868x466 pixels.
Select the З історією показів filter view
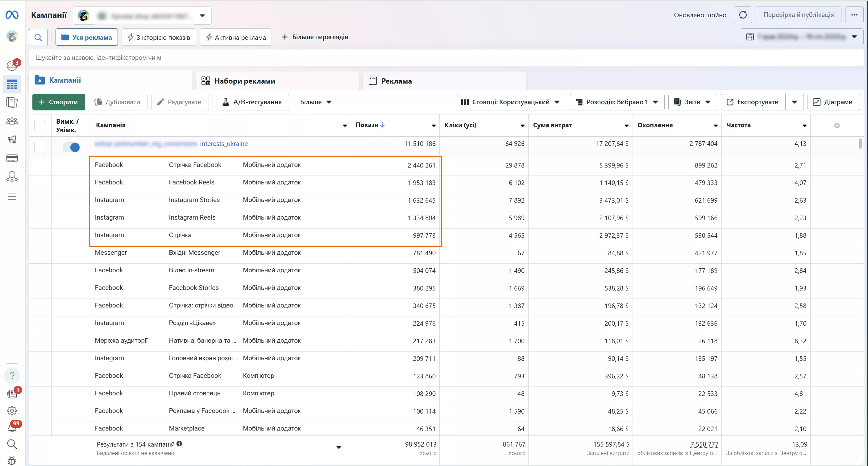coord(159,37)
